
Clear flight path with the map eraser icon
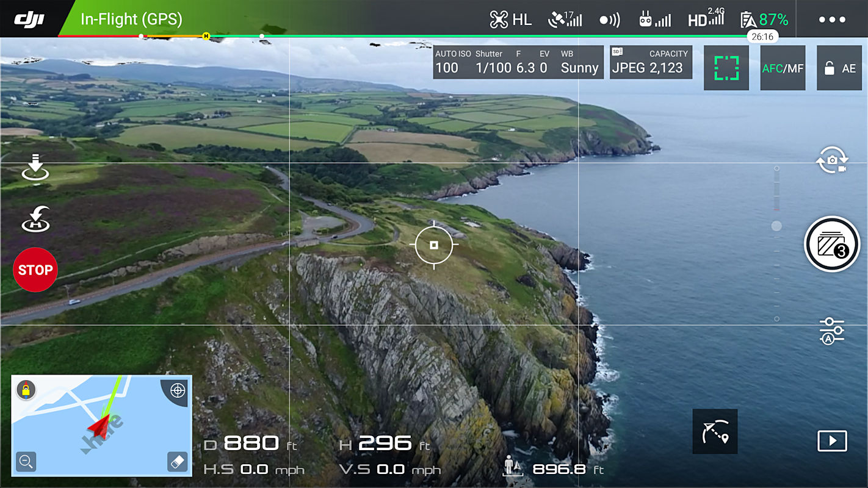(177, 462)
